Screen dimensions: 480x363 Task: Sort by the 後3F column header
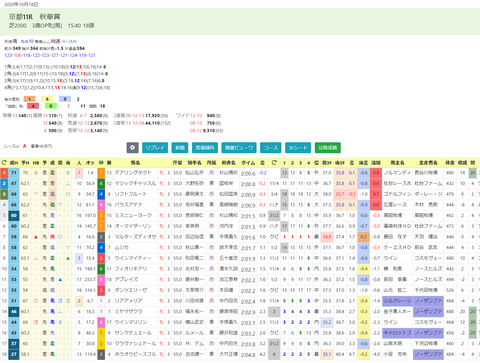[x=340, y=163]
